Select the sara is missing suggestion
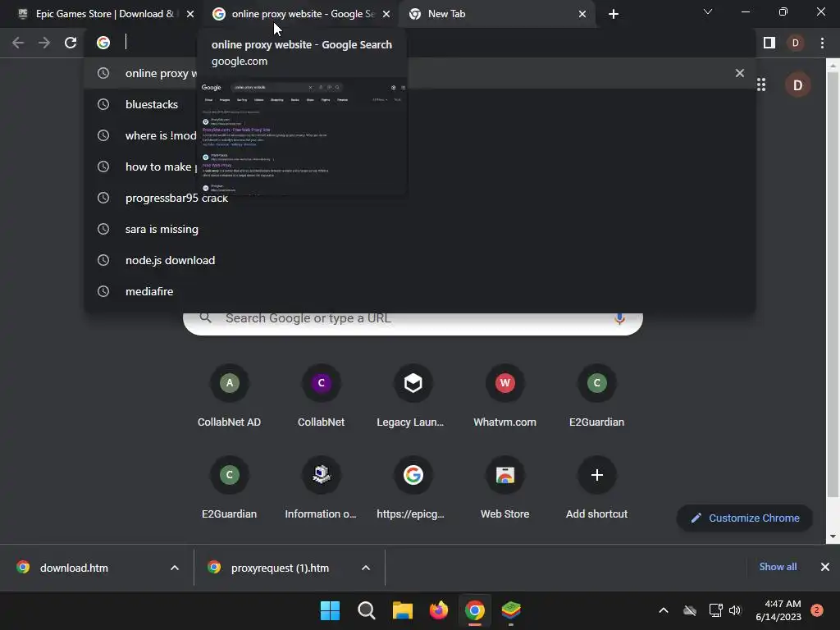Image resolution: width=840 pixels, height=630 pixels. coord(420,229)
